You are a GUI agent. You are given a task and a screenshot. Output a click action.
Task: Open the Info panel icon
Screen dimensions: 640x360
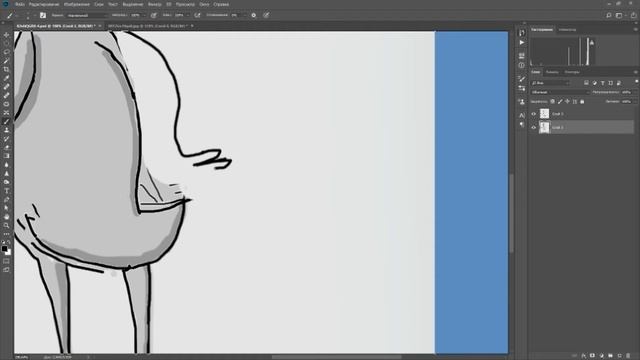pos(522,65)
